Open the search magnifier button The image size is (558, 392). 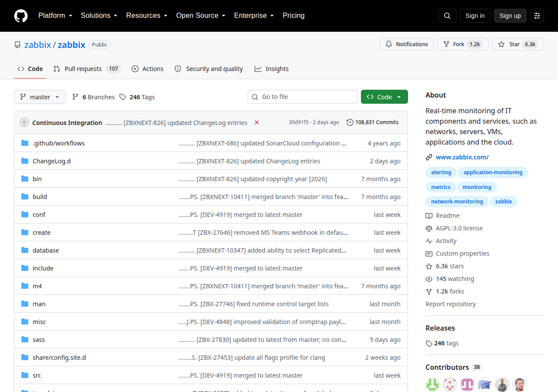447,16
